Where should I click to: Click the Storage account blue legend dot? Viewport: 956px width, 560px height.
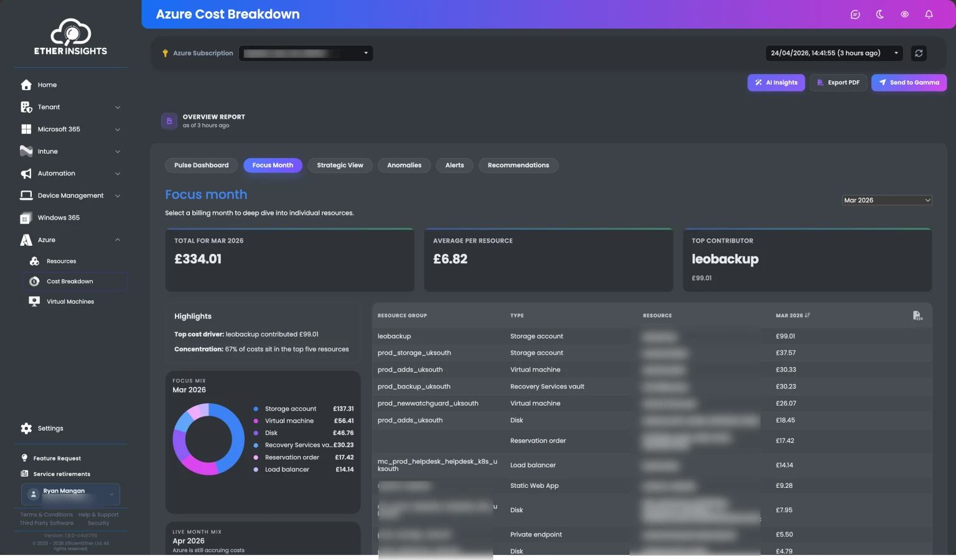point(256,409)
